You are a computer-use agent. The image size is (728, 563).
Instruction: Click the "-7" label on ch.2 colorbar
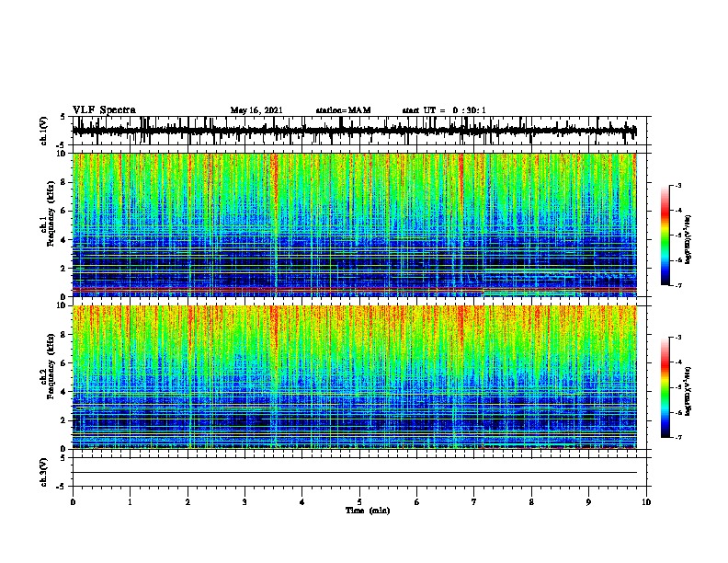tap(677, 438)
